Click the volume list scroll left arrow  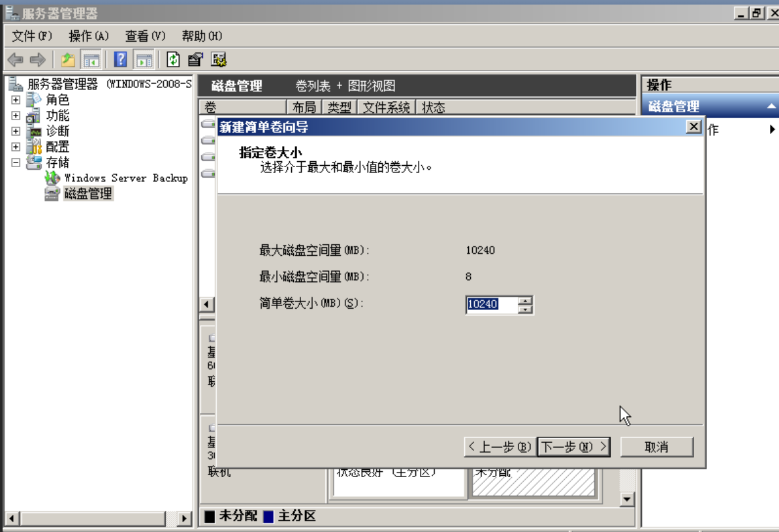[x=207, y=304]
